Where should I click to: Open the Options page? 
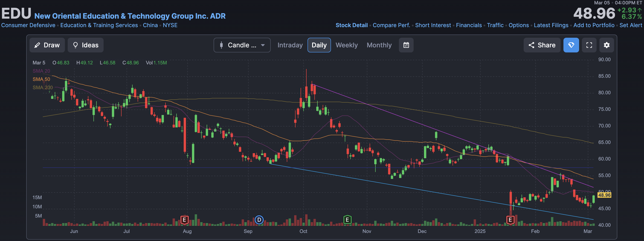click(x=519, y=25)
